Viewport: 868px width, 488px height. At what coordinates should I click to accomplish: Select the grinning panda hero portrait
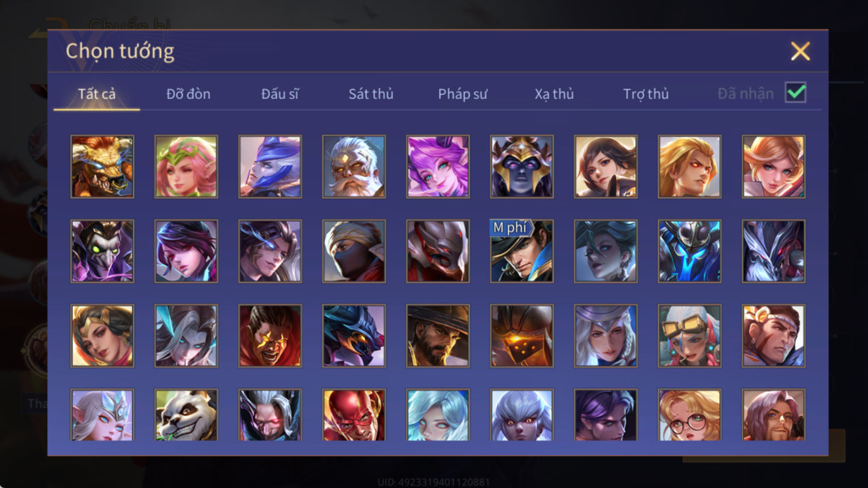click(186, 415)
